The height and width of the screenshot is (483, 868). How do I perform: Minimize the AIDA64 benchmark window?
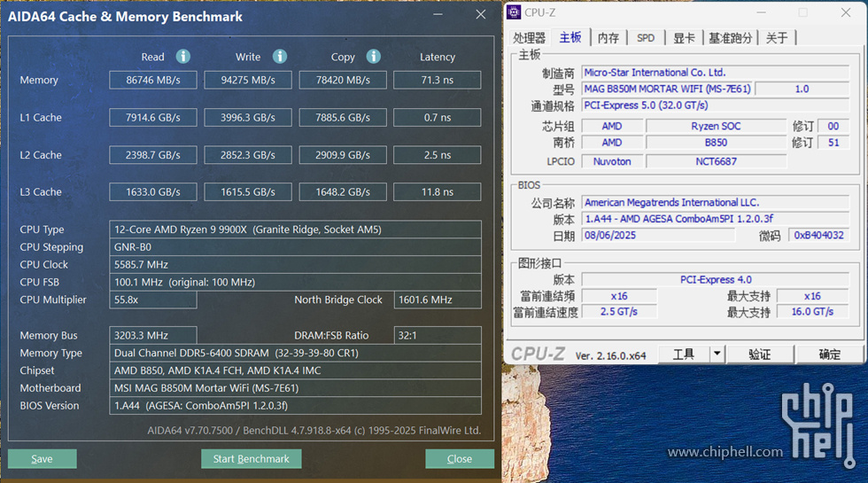pyautogui.click(x=438, y=14)
